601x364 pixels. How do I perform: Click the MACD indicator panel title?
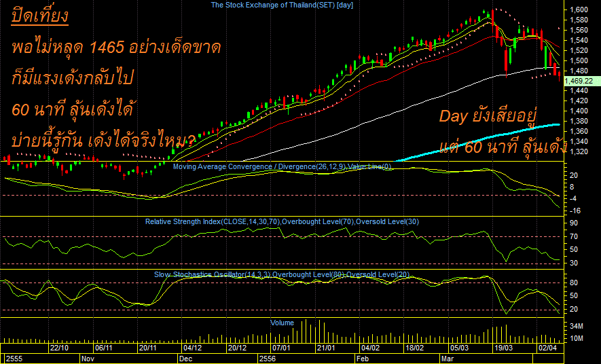tap(282, 166)
